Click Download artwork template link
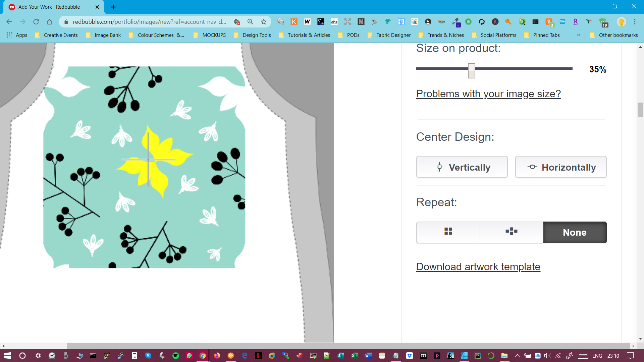This screenshot has height=362, width=644. 478,267
